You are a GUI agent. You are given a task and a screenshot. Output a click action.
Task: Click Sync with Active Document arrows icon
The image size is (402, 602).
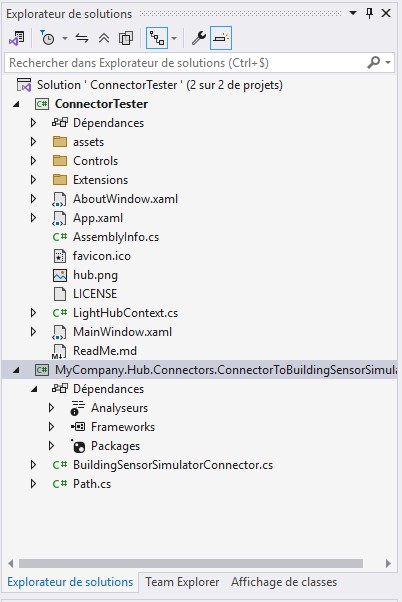[82, 38]
